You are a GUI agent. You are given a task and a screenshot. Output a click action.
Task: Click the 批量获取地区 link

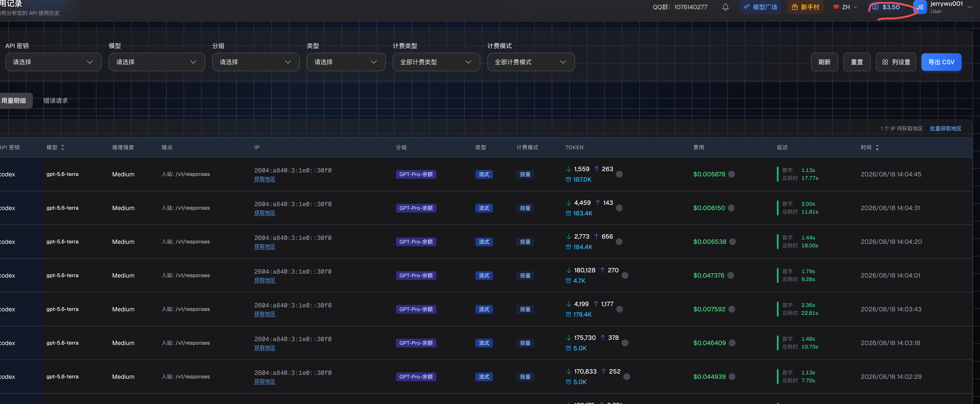coord(945,129)
